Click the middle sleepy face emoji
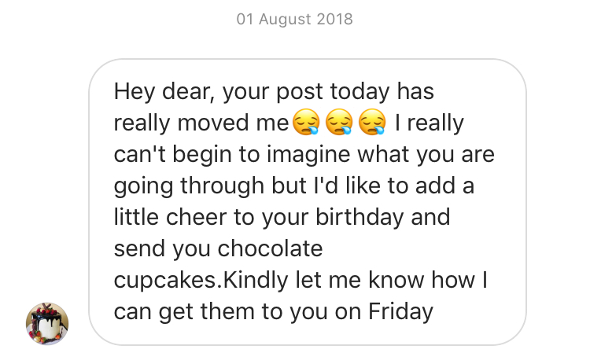This screenshot has width=590, height=364. [340, 123]
